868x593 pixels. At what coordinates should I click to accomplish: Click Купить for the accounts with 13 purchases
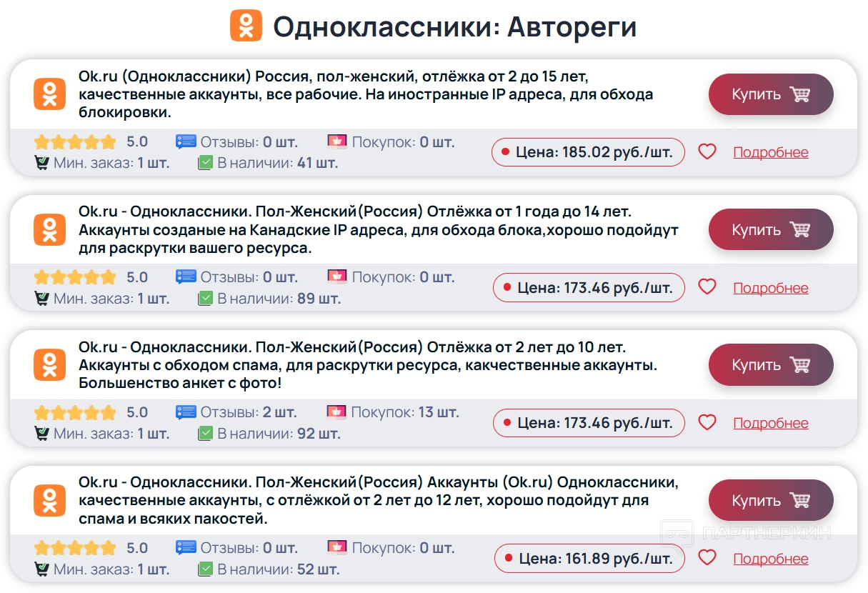point(771,364)
